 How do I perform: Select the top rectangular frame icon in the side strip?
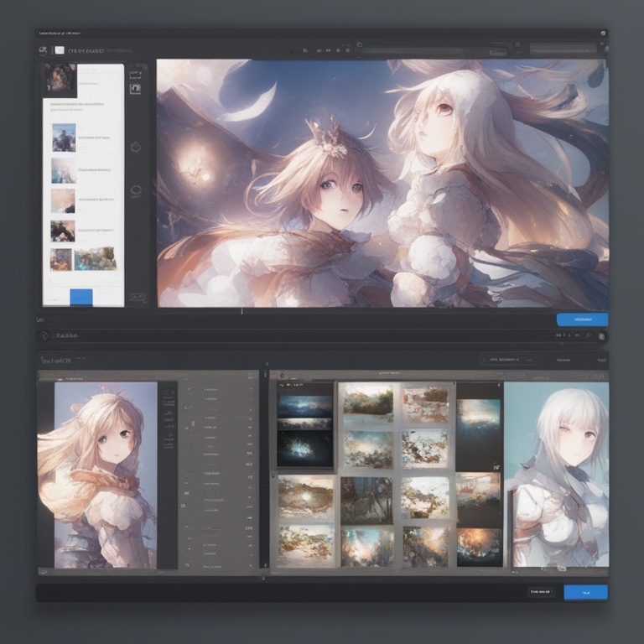135,75
